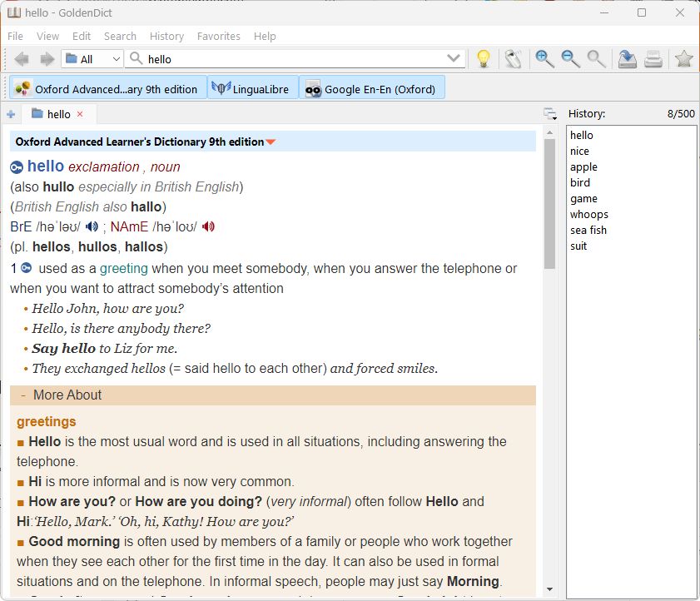Toggle the scan popup lightbulb icon
The height and width of the screenshot is (601, 700).
(x=483, y=59)
